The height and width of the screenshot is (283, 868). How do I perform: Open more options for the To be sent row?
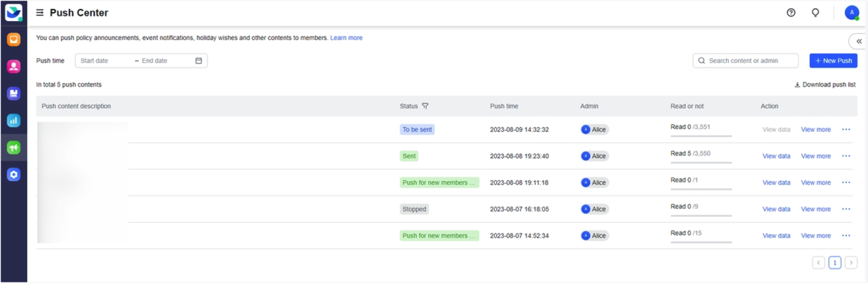coord(846,130)
